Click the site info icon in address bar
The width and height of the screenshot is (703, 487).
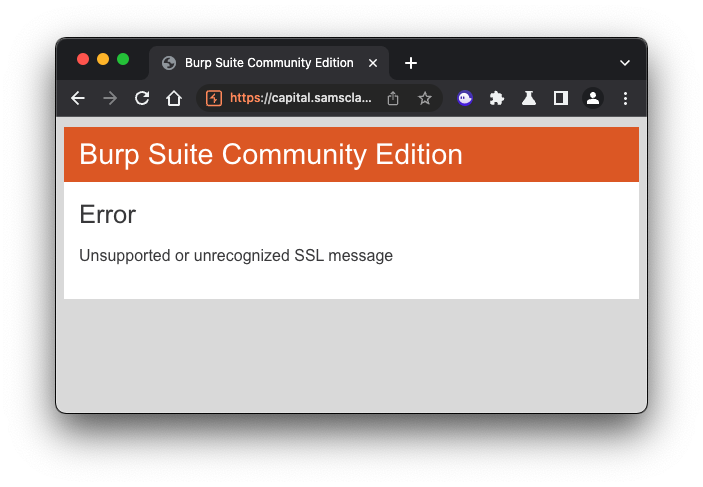214,98
